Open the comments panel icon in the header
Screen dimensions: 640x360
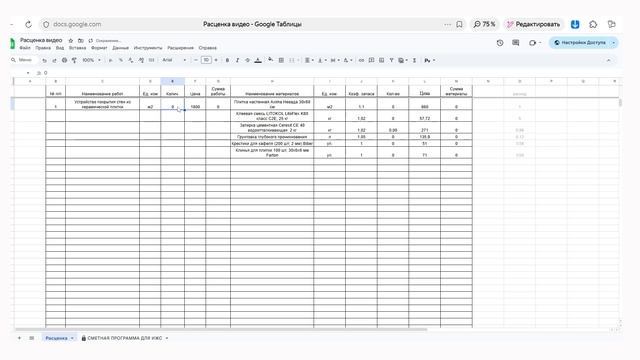[x=516, y=42]
